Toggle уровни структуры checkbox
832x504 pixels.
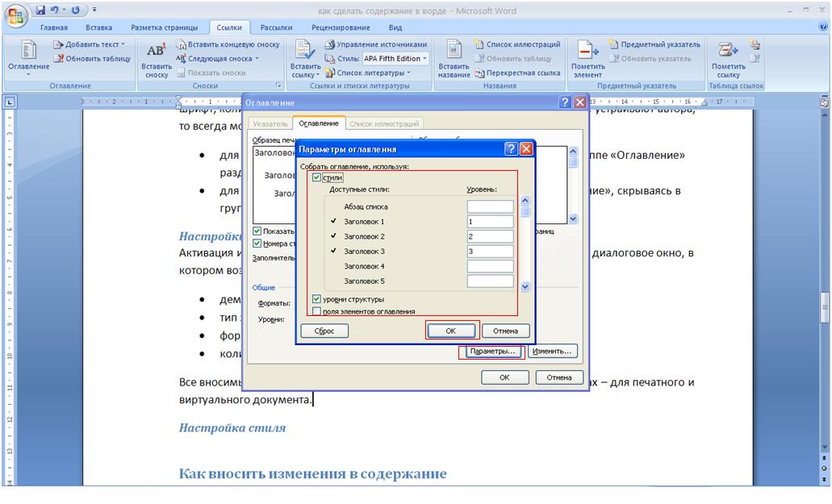tap(317, 299)
